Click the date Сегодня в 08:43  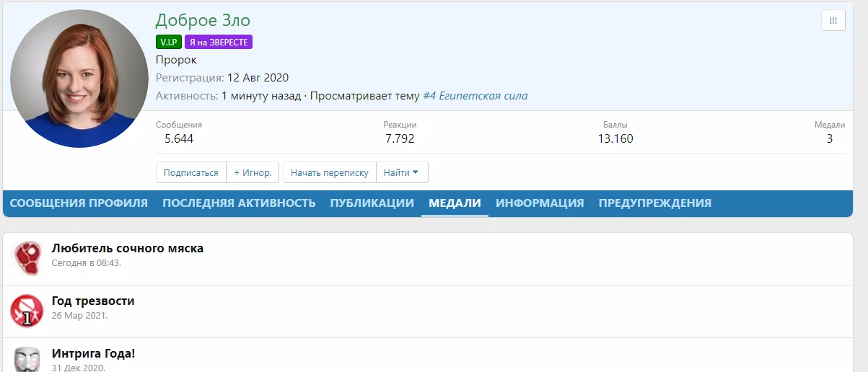[87, 263]
